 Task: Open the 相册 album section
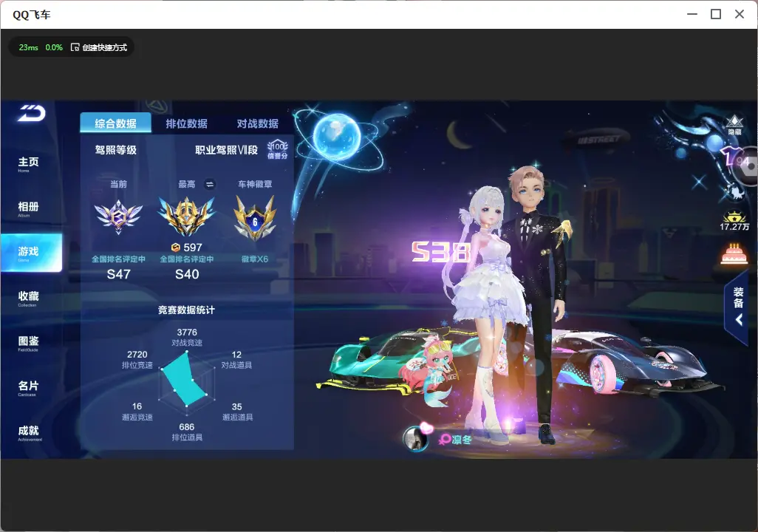click(x=28, y=208)
